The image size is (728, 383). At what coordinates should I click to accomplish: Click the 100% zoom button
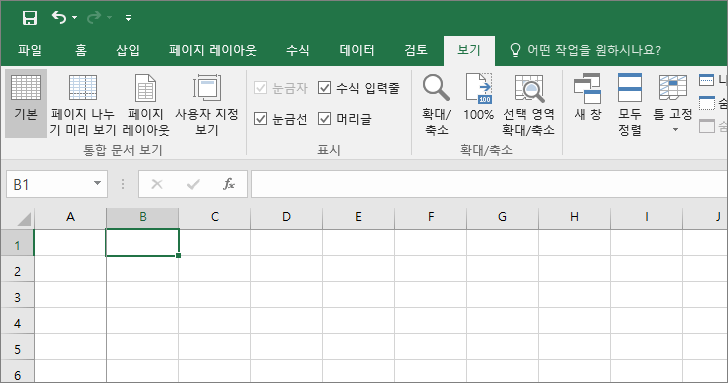tap(479, 97)
